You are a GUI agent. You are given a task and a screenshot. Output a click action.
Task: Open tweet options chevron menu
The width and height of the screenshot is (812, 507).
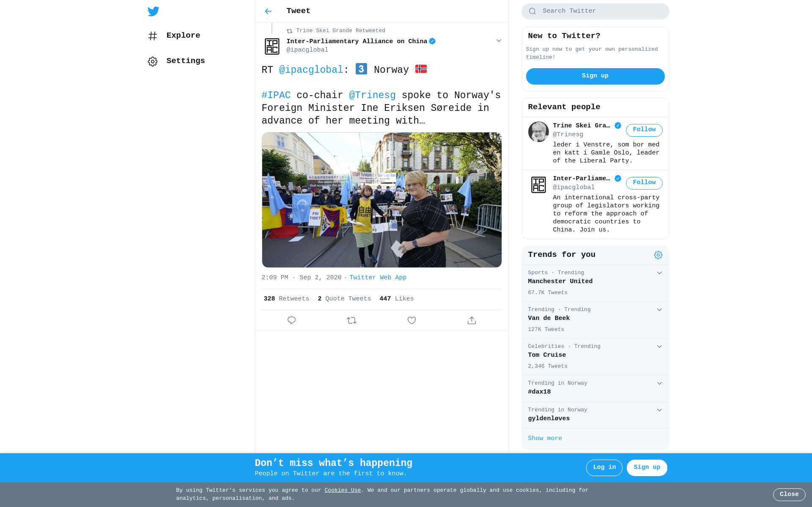click(x=499, y=41)
